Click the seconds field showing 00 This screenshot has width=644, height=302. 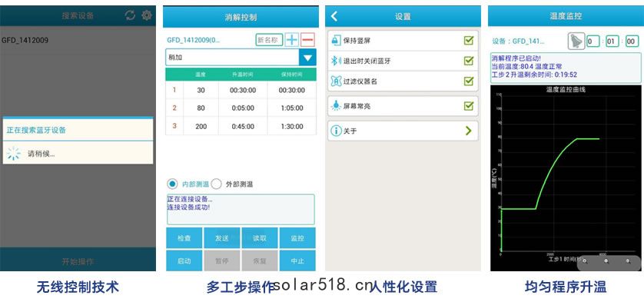pyautogui.click(x=632, y=41)
